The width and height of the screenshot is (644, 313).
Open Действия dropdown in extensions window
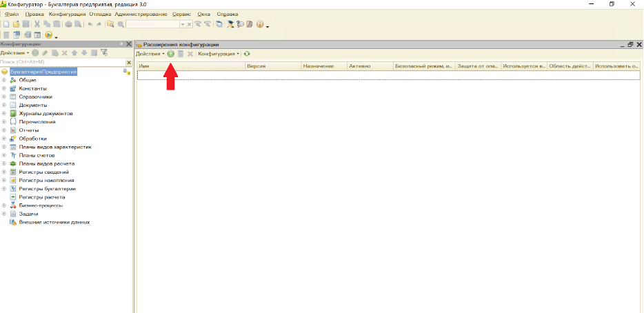(150, 54)
